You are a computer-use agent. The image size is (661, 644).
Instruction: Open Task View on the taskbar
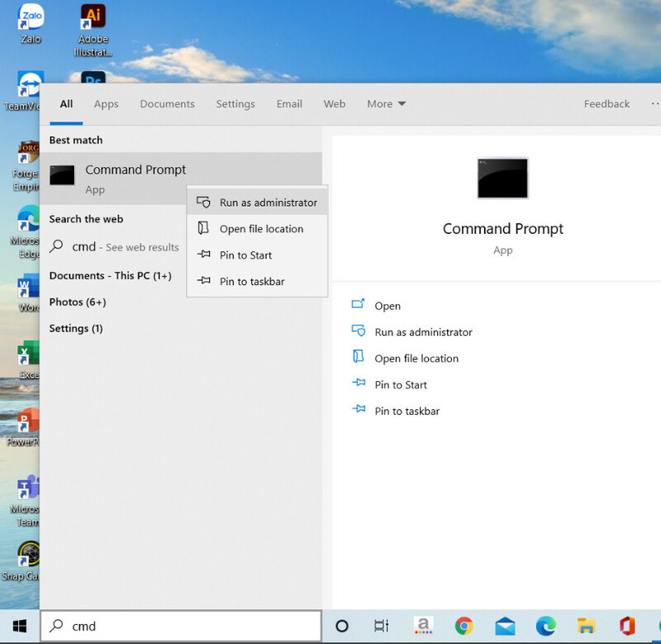[x=382, y=626]
